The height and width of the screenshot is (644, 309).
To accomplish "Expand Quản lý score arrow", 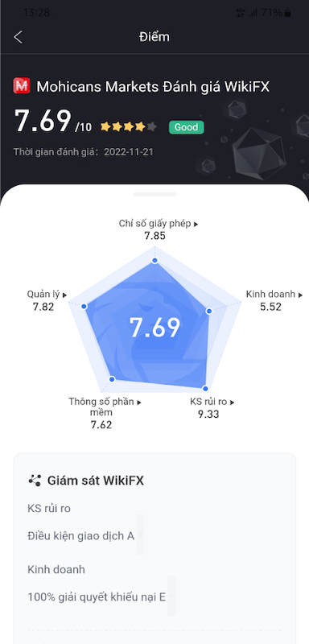I will tap(64, 295).
